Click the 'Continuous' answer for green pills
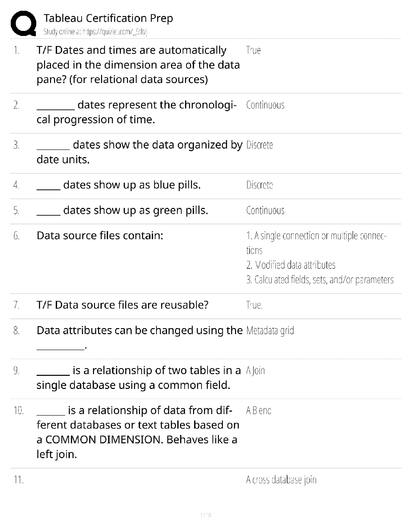The image size is (411, 532). [265, 211]
